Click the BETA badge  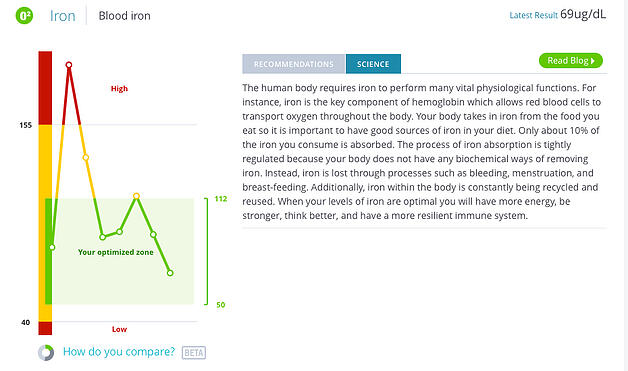pyautogui.click(x=194, y=353)
